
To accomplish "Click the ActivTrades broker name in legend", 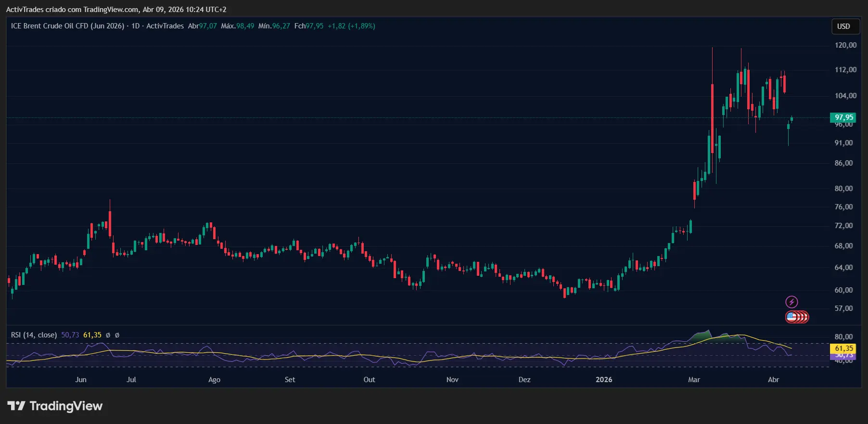I will pos(165,26).
